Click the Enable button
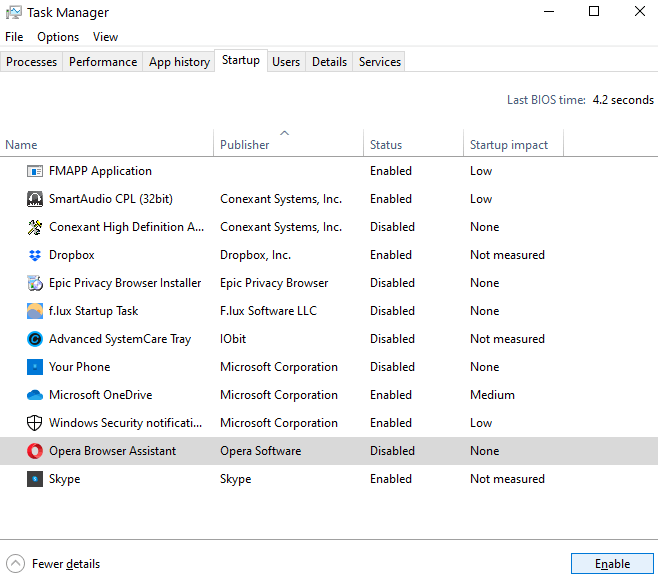The height and width of the screenshot is (586, 658). [x=612, y=564]
